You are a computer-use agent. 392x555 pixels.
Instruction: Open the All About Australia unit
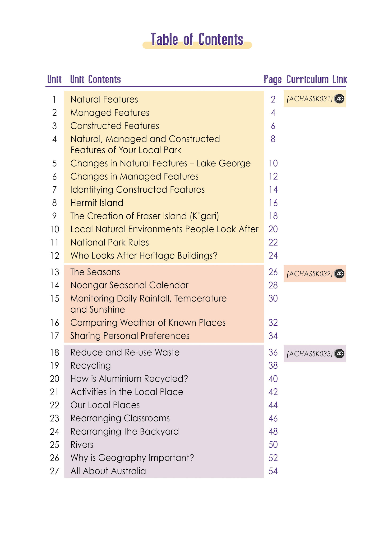coord(108,471)
